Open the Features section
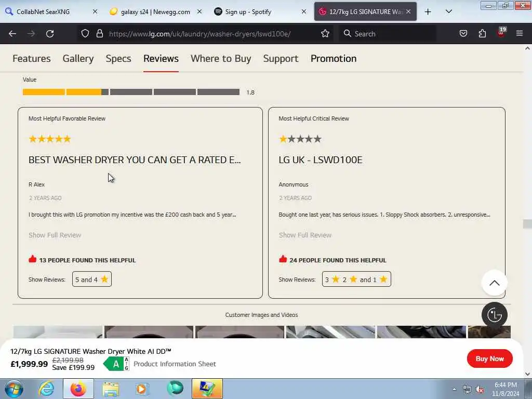532x399 pixels. click(32, 58)
